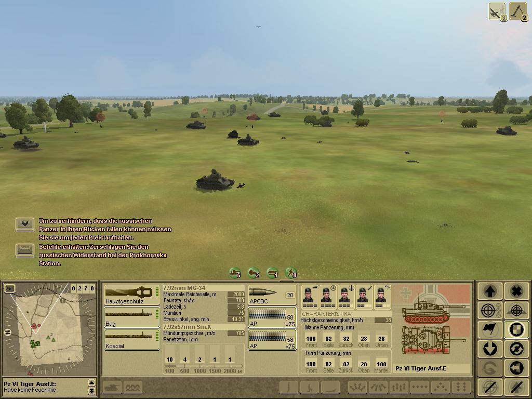Choose the line formation icon
The image size is (532, 399).
(419, 387)
